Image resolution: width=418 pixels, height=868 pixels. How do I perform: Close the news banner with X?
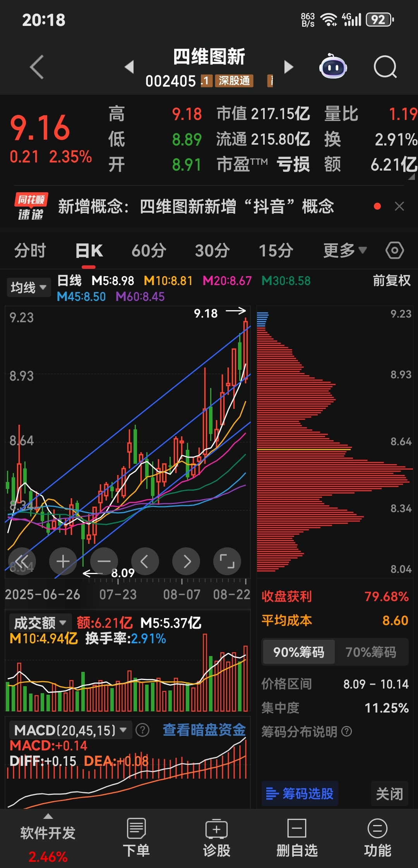click(399, 206)
